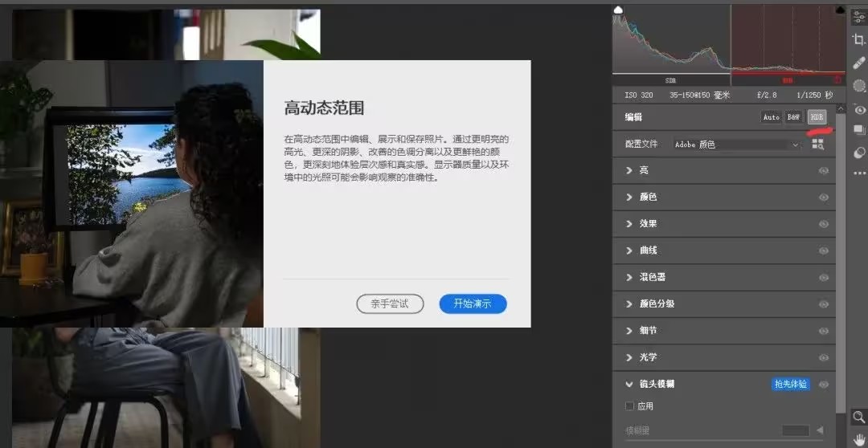The image size is (868, 448).
Task: Select the Hand pan tool
Action: 858,439
